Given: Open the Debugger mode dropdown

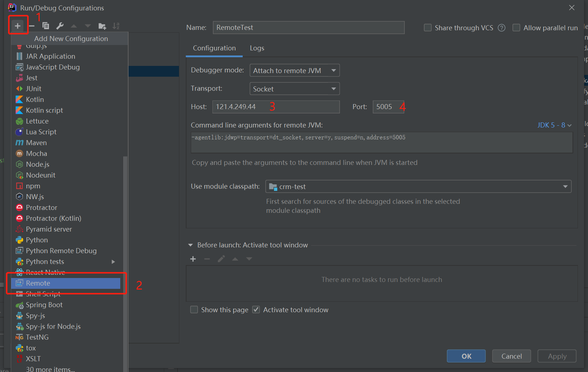Looking at the screenshot, I should [x=295, y=71].
